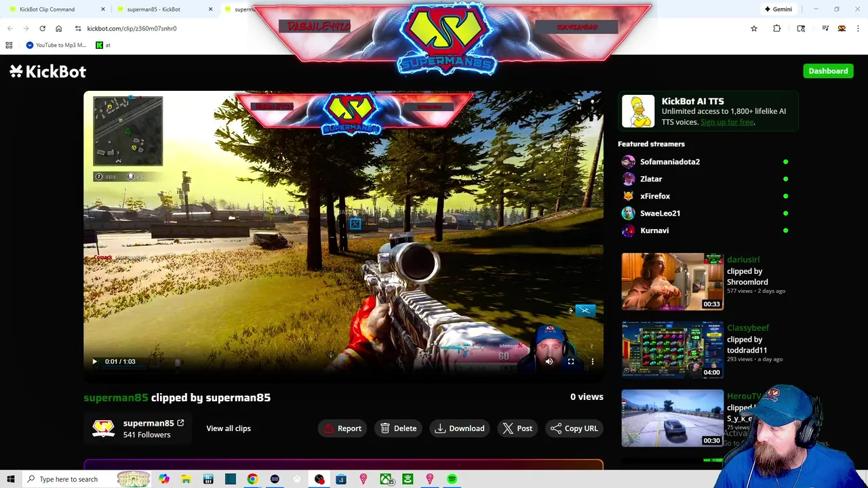Open dariusirl streamer name link

(x=743, y=260)
